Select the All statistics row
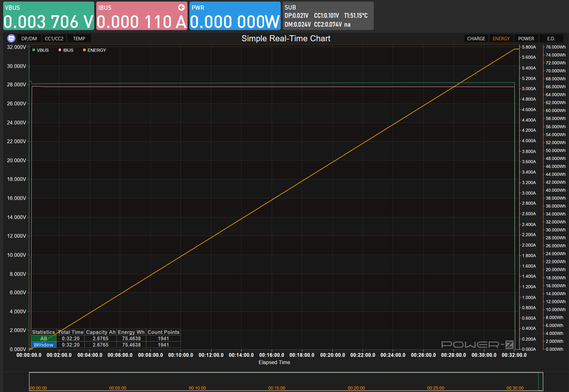 43,338
